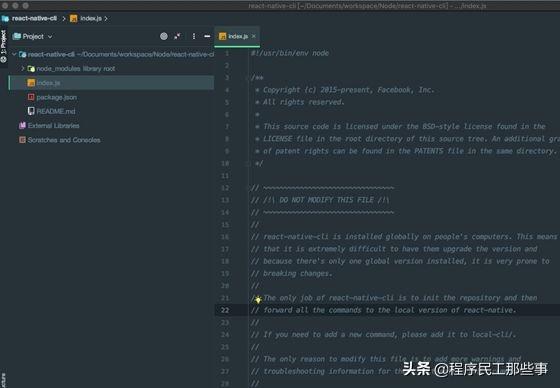Screen dimensions: 560x388
Task: Click the comment starting "forward all the commands"
Action: (x=383, y=310)
